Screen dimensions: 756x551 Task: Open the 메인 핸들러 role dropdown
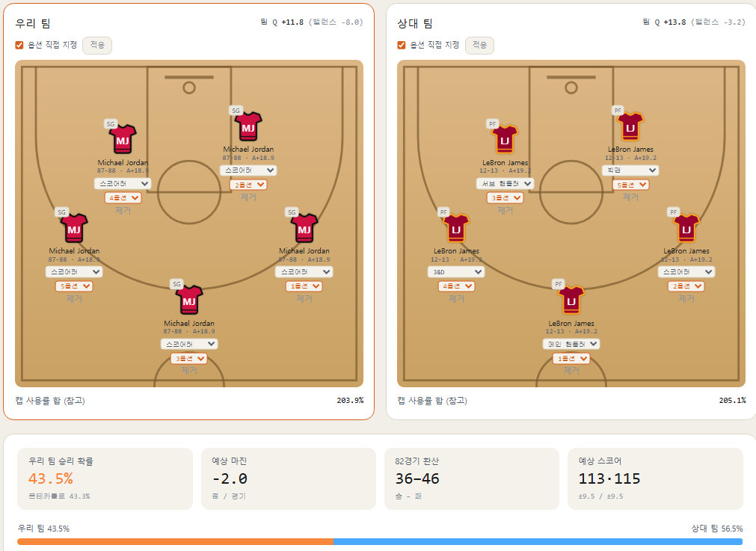pyautogui.click(x=571, y=344)
